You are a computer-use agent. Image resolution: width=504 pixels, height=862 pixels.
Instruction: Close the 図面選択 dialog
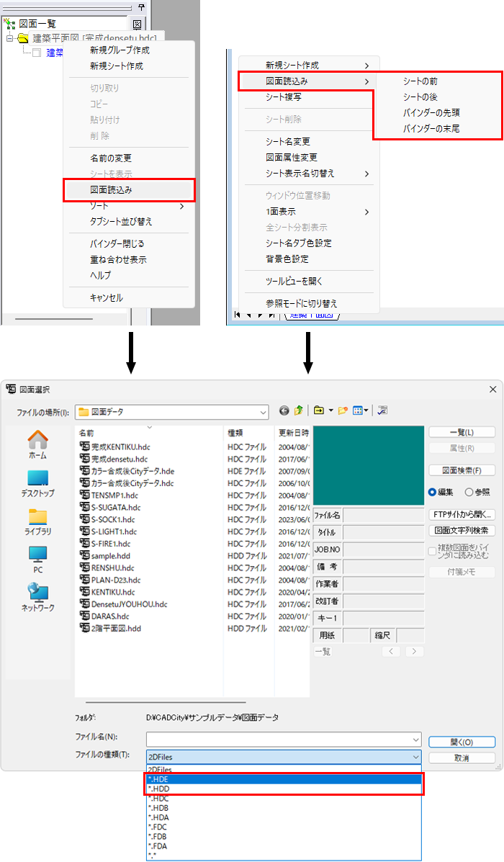[x=492, y=389]
